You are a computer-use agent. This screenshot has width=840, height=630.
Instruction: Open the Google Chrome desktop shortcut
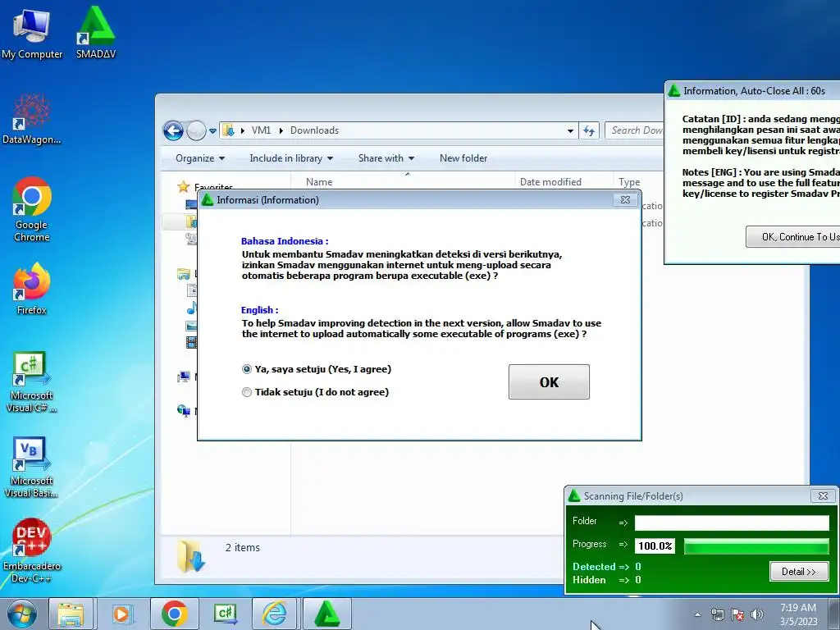pyautogui.click(x=32, y=210)
